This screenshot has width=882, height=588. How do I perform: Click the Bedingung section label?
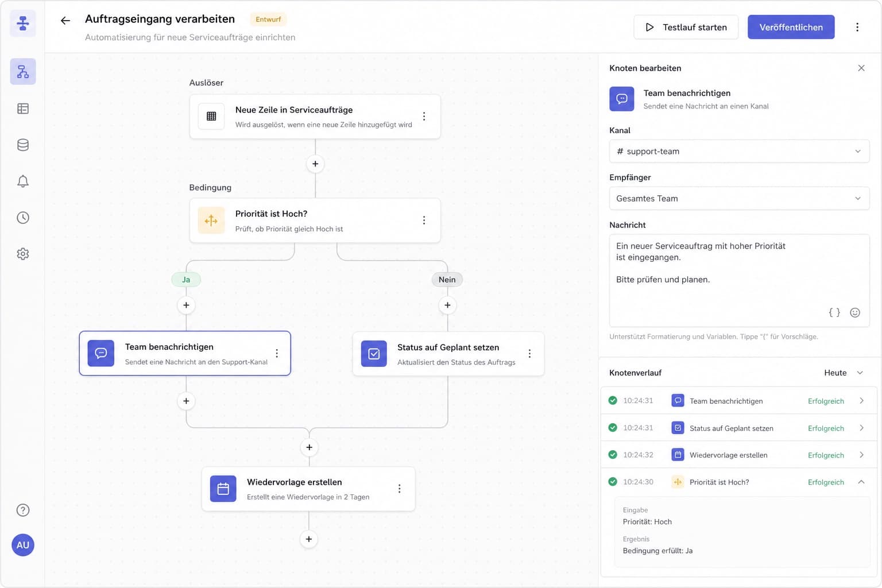(210, 187)
